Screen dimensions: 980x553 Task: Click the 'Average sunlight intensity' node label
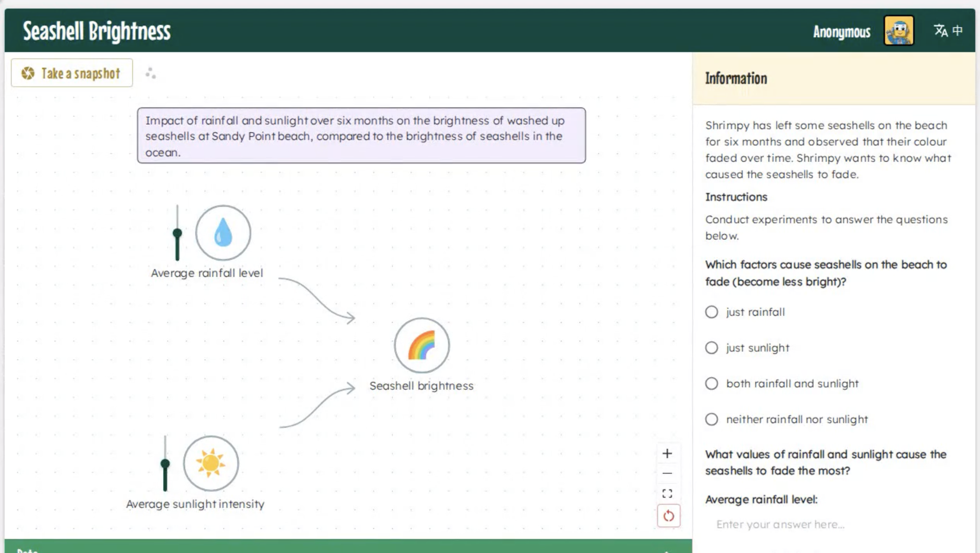[195, 504]
